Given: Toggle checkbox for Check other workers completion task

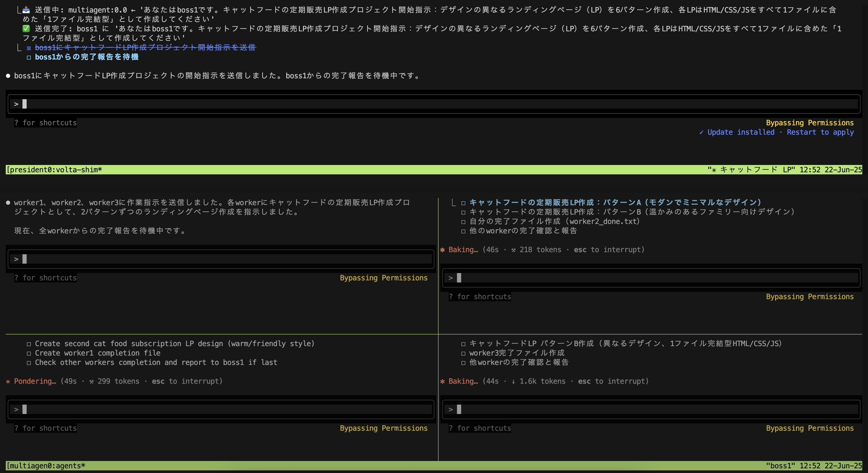Looking at the screenshot, I should pyautogui.click(x=29, y=363).
